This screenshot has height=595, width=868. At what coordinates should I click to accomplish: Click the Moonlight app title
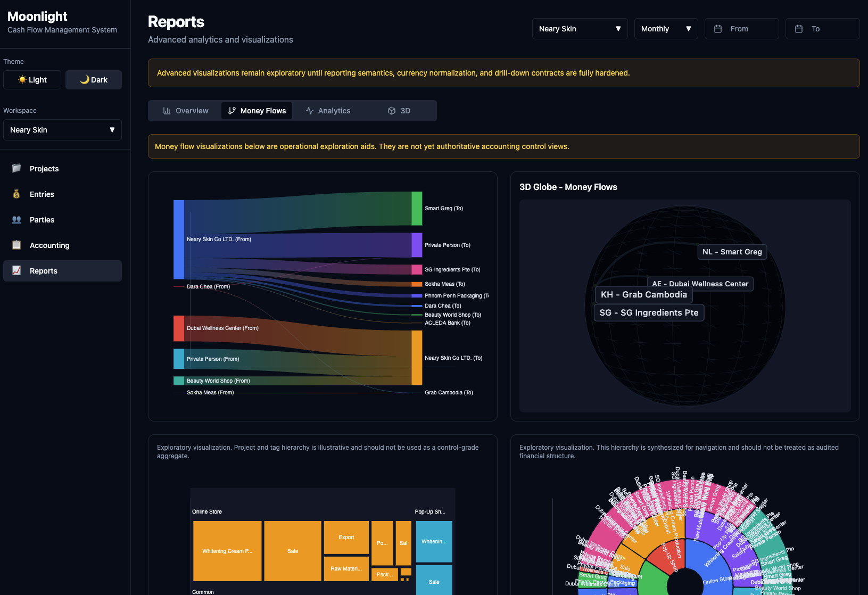pyautogui.click(x=37, y=16)
